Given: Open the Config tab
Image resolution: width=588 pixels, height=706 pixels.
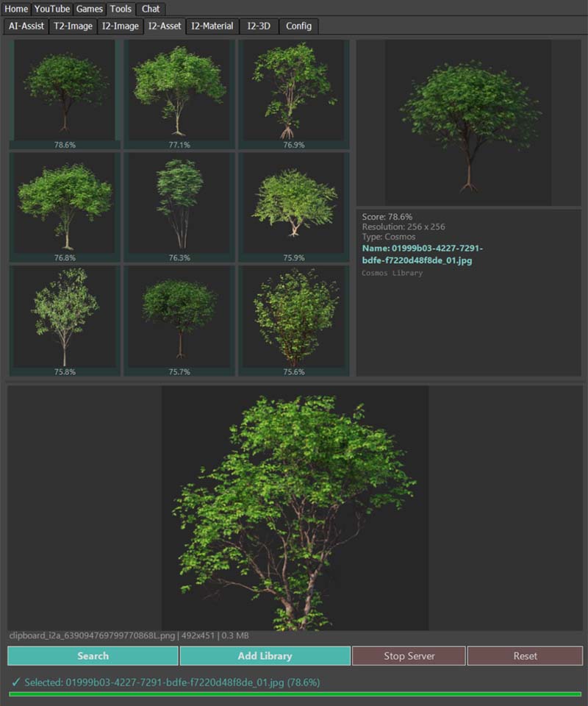Looking at the screenshot, I should pyautogui.click(x=299, y=26).
